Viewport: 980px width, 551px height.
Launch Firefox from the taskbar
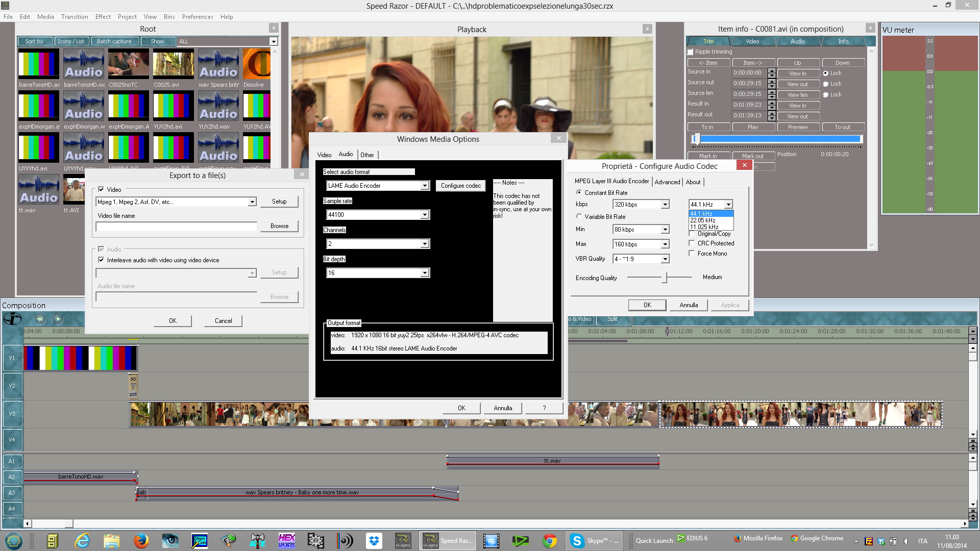141,541
